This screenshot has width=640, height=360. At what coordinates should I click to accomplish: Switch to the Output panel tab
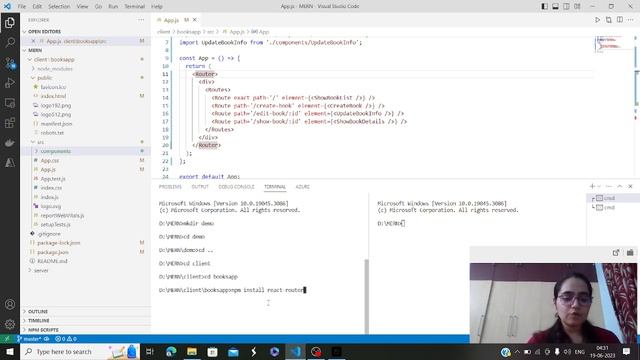coord(200,187)
